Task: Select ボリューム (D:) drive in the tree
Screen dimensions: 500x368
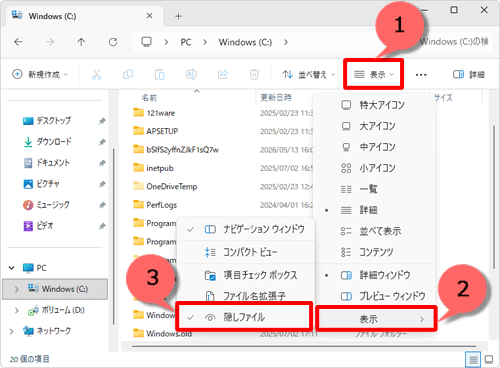Action: pyautogui.click(x=63, y=310)
